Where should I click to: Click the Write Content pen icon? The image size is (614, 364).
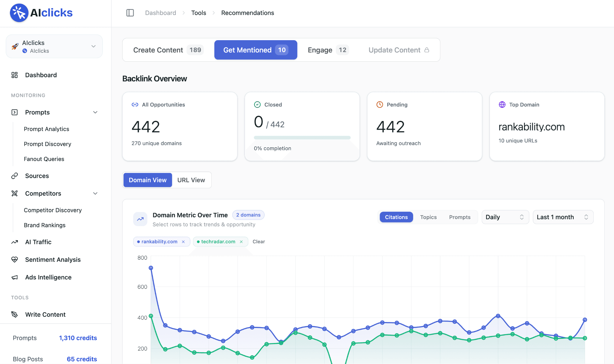[14, 315]
